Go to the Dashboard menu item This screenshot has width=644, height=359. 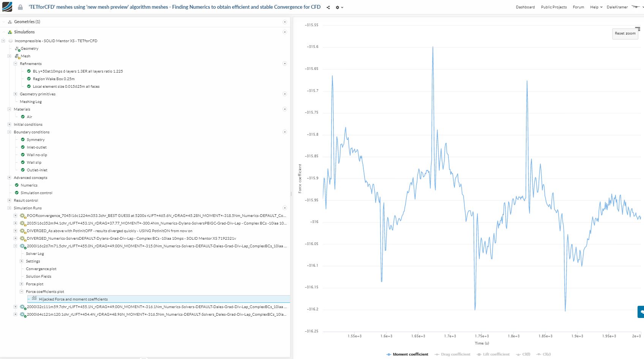coord(525,7)
